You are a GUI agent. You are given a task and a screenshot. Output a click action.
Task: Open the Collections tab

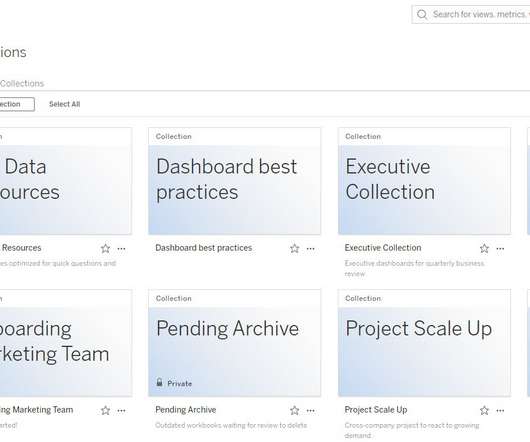22,83
